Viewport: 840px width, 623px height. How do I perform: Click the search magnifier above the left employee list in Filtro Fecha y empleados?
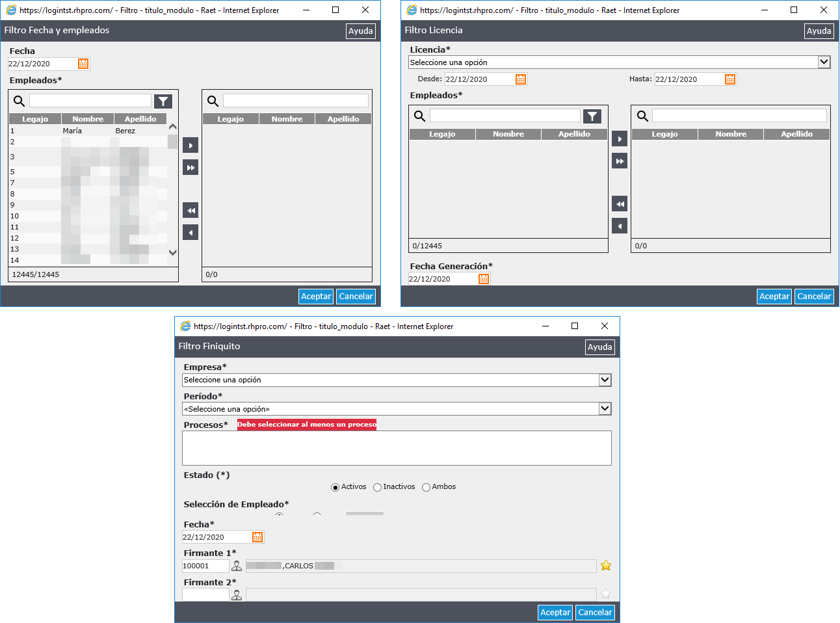(x=19, y=101)
